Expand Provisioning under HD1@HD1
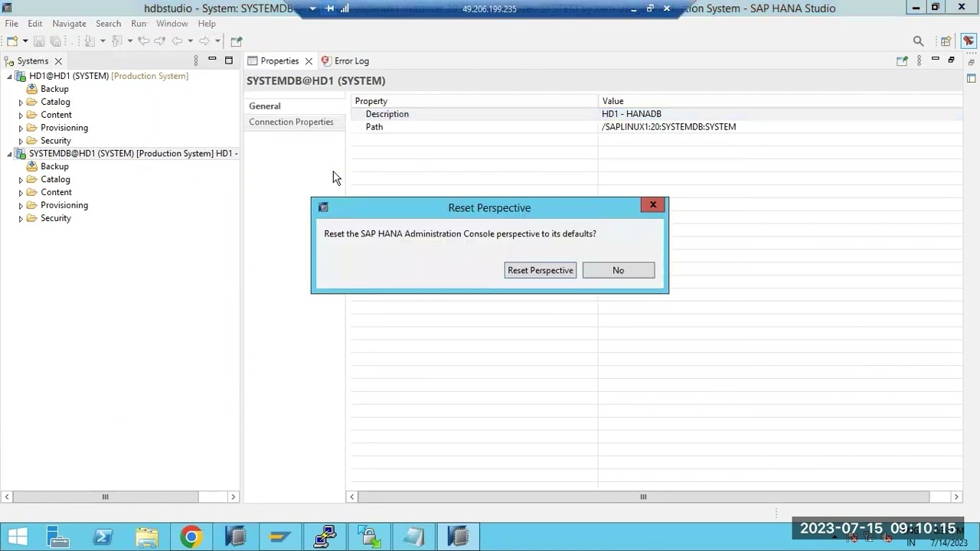Screen dimensions: 980x551 (x=21, y=129)
